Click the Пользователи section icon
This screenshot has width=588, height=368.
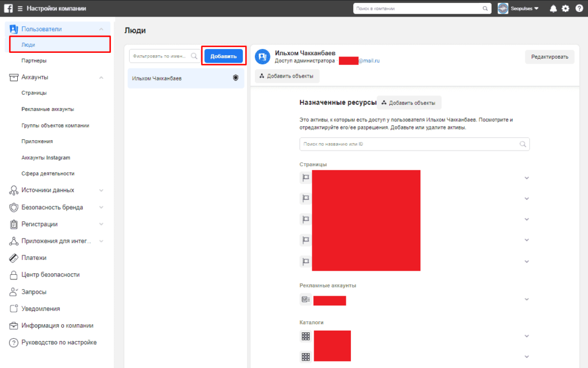point(14,29)
